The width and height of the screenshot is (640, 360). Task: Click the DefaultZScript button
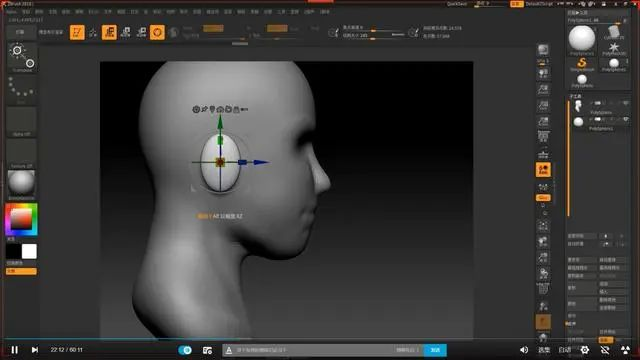click(x=539, y=4)
